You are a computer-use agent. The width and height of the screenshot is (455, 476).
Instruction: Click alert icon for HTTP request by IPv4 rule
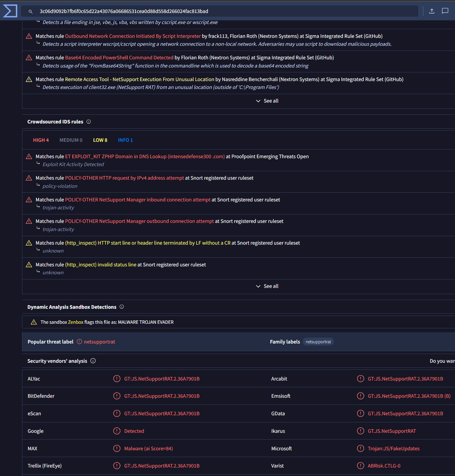click(29, 178)
